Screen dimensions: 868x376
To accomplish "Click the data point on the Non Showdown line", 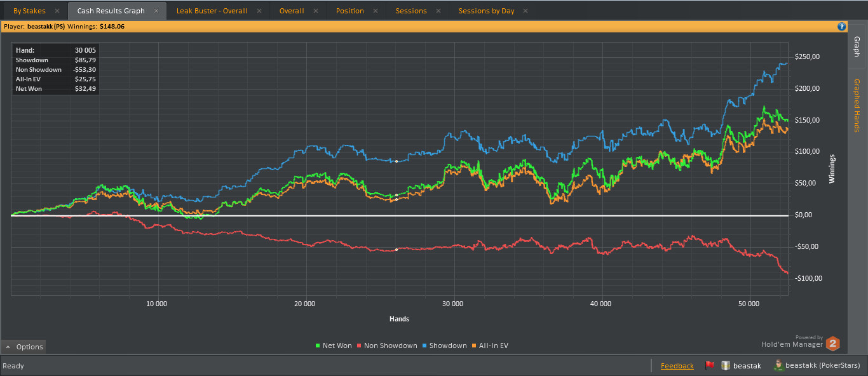I will coord(397,250).
